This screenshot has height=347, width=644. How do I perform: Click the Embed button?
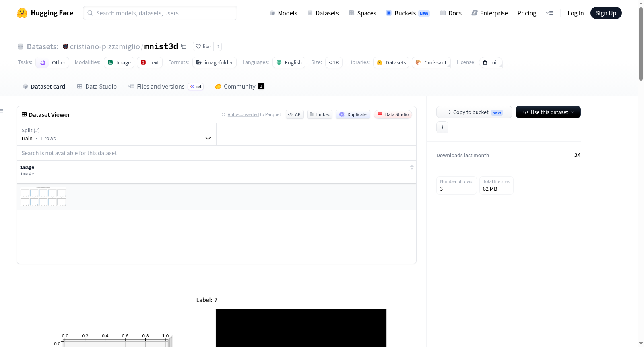tap(320, 114)
